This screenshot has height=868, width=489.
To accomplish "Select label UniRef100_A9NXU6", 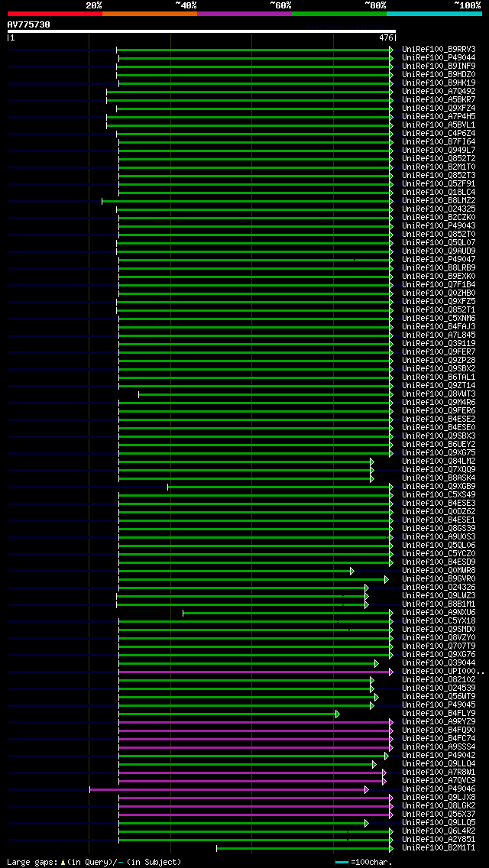I will [439, 613].
